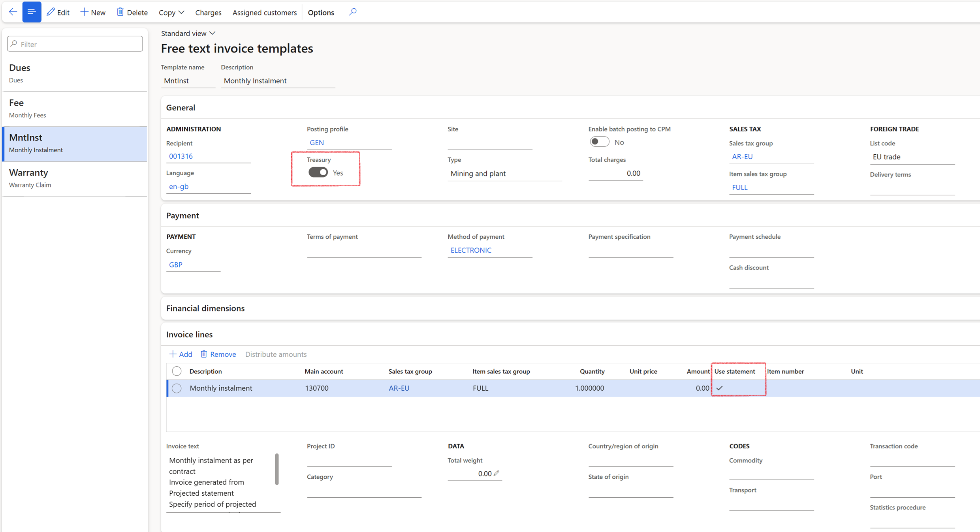Toggle Enable batch posting to CPM
This screenshot has width=980, height=532.
[599, 142]
